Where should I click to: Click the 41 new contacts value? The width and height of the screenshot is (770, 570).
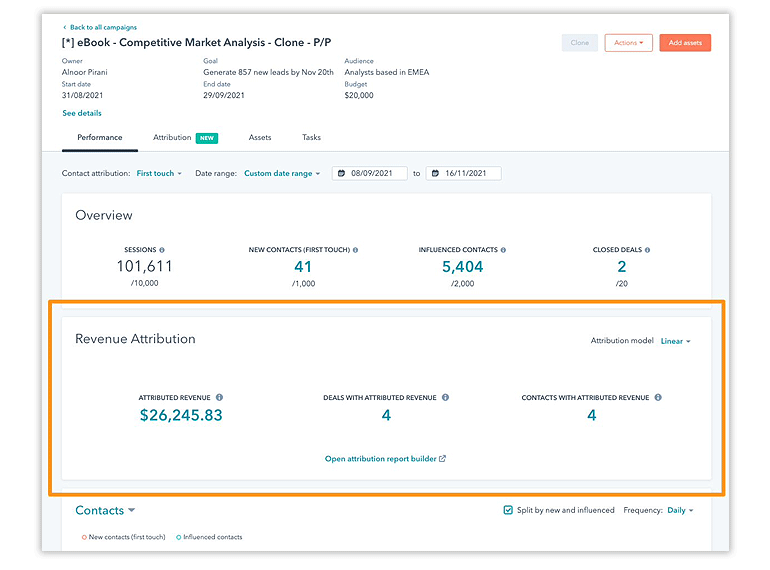coord(303,267)
